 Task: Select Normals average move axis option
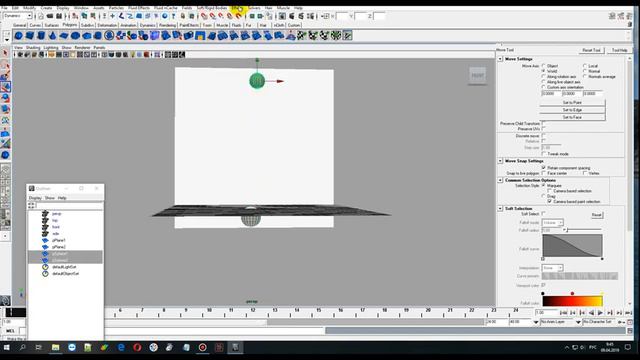pos(585,76)
